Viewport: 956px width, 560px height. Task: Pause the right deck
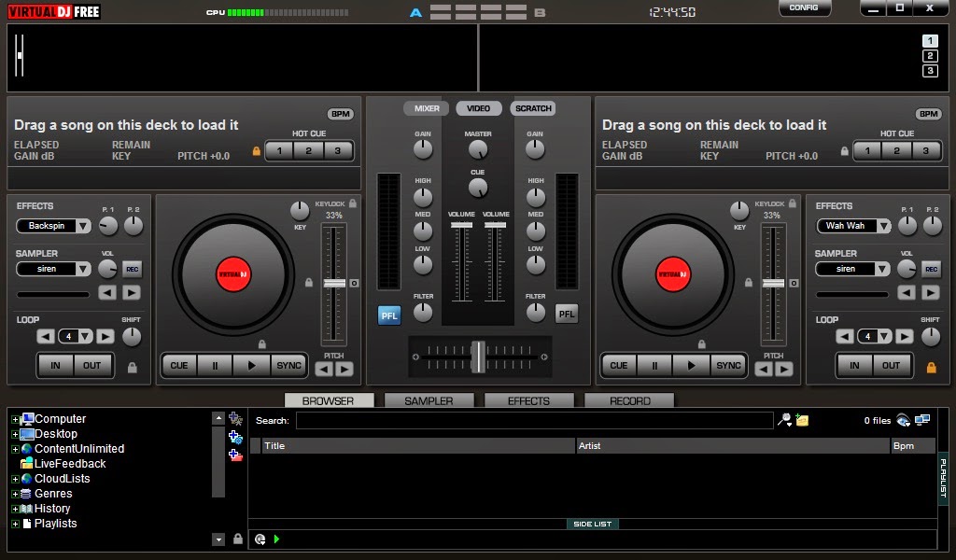pyautogui.click(x=654, y=366)
